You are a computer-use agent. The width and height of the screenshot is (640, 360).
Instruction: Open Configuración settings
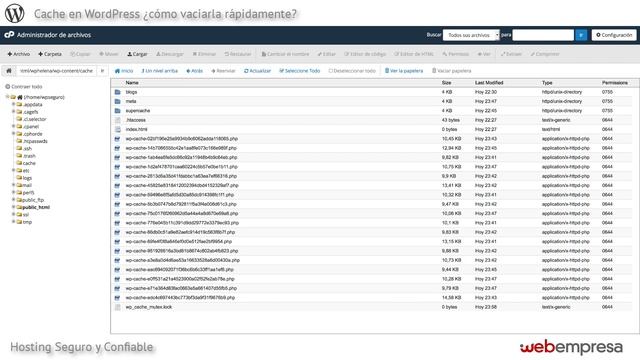[x=614, y=35]
